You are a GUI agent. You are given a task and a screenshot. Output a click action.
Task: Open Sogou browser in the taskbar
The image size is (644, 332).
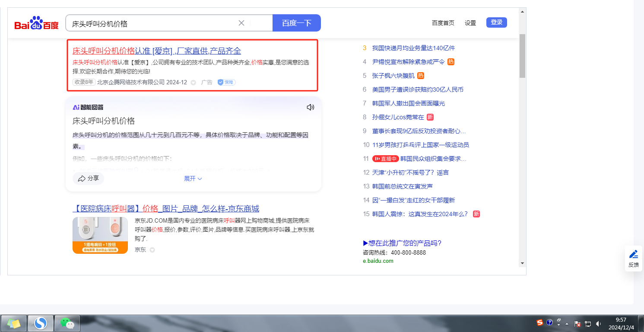pos(41,323)
